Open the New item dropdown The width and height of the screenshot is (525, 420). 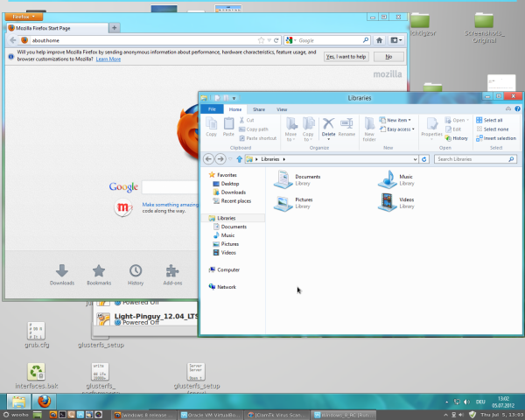coord(395,120)
